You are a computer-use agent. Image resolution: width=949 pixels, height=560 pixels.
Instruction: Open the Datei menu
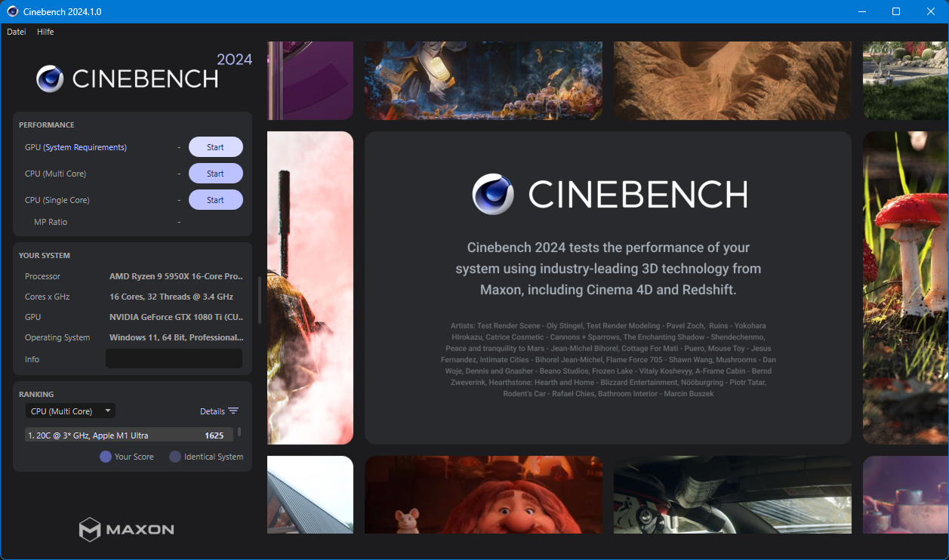pos(17,32)
